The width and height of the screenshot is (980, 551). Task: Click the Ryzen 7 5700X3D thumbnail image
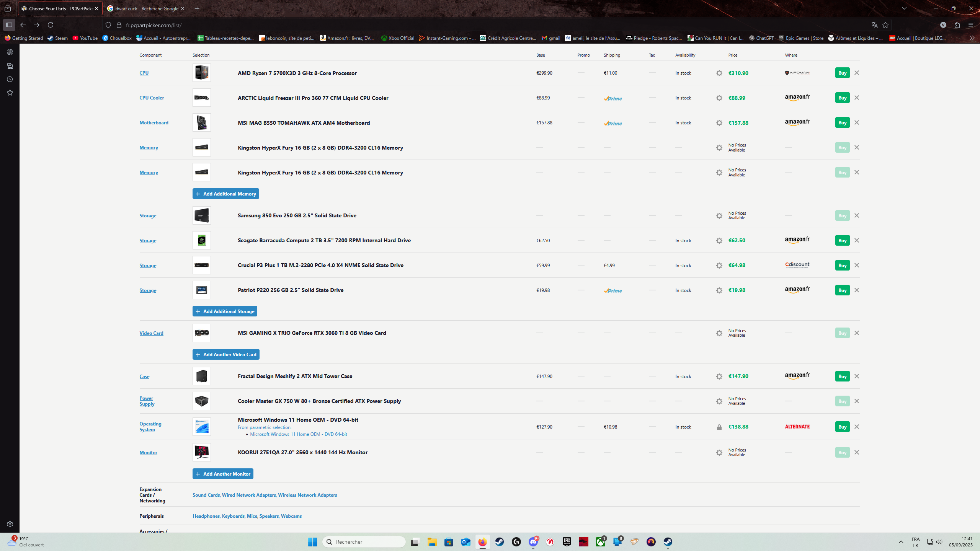pyautogui.click(x=201, y=73)
